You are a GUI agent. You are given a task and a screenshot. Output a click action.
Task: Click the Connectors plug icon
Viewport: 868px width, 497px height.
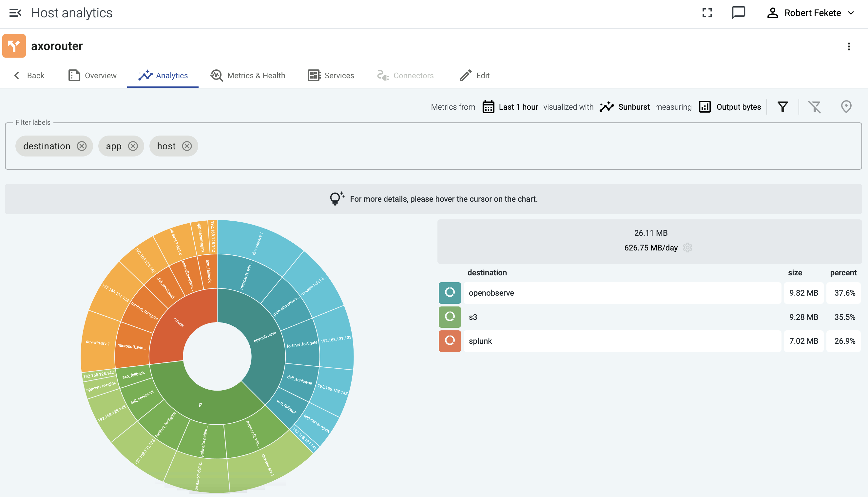point(383,75)
